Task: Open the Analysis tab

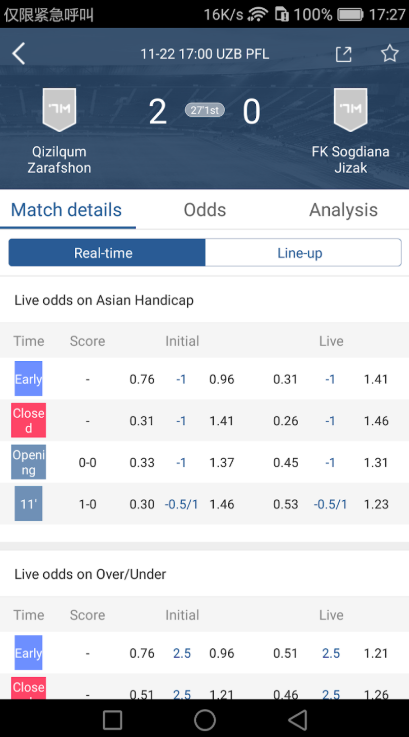Action: [x=343, y=210]
